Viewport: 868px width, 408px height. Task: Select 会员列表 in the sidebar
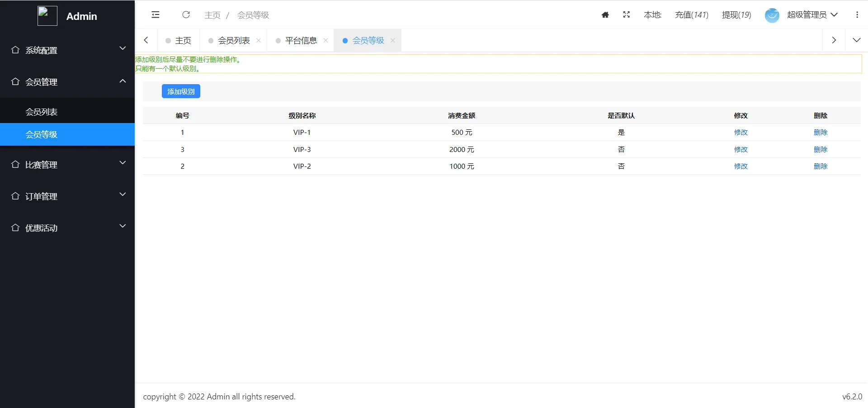tap(42, 112)
